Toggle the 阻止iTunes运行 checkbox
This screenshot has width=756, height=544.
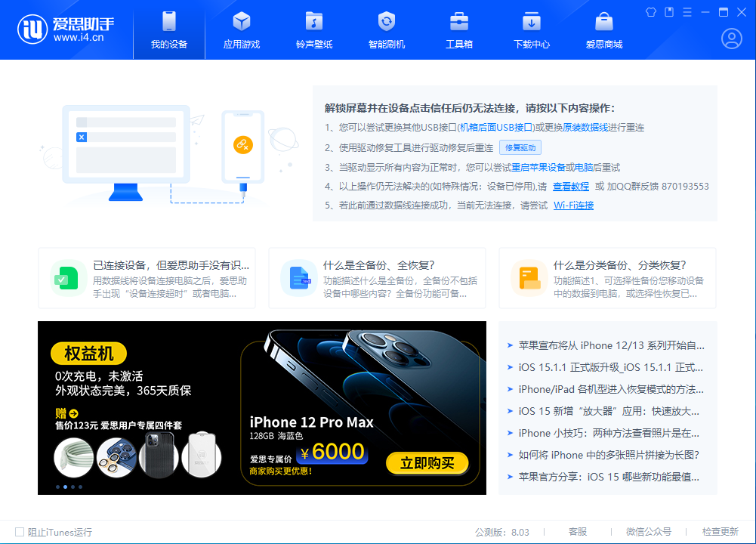click(x=20, y=532)
